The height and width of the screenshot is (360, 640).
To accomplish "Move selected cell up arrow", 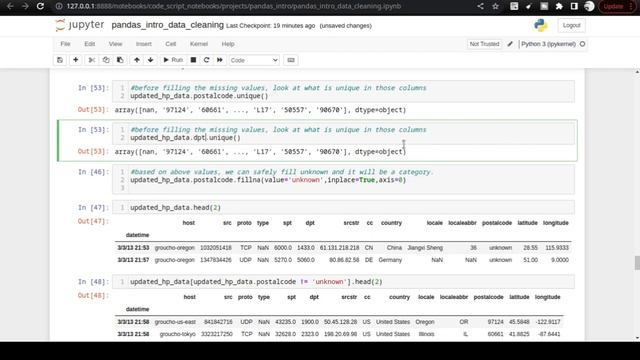I will click(x=137, y=60).
